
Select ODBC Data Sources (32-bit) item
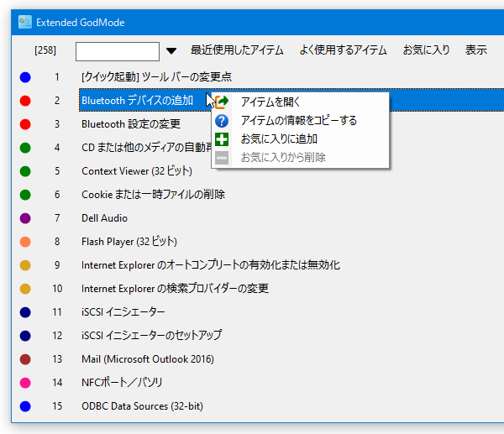pyautogui.click(x=143, y=406)
